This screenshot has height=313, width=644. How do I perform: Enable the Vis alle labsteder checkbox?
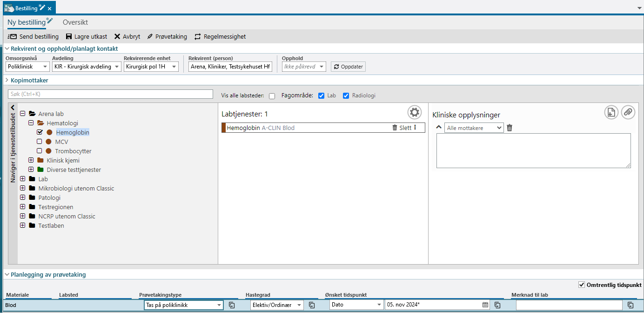click(272, 96)
